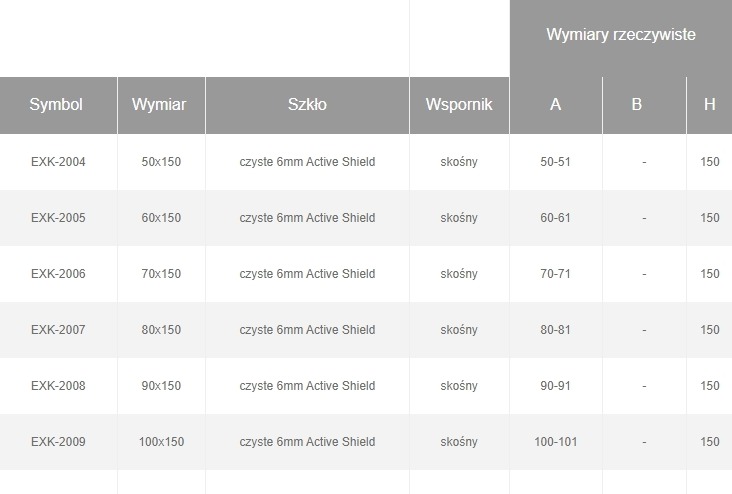Select the EXK-2004 symbol cell
The width and height of the screenshot is (732, 494).
(x=58, y=162)
